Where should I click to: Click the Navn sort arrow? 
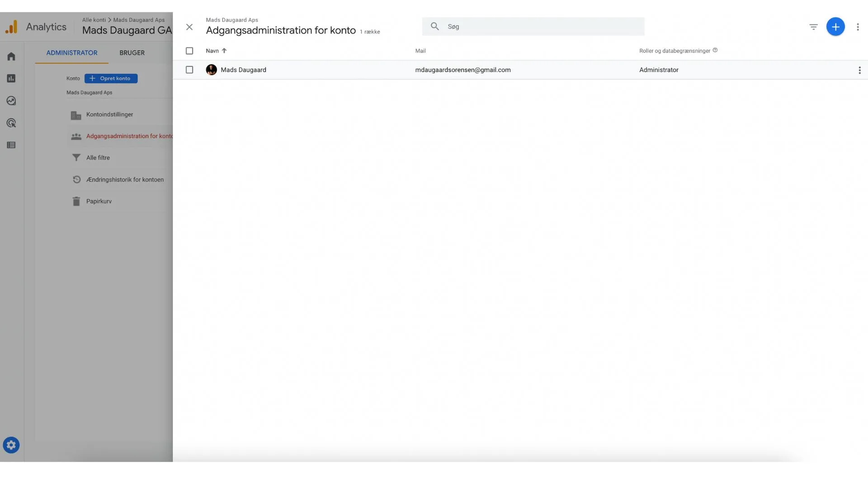224,51
